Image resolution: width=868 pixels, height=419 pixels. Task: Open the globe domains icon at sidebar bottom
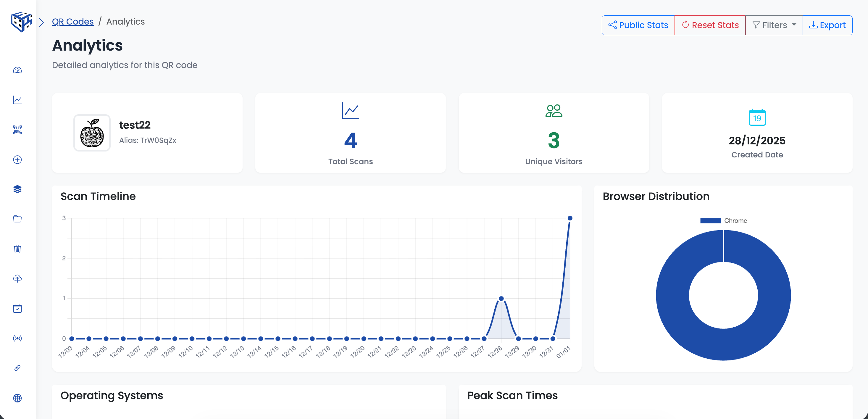(x=17, y=398)
